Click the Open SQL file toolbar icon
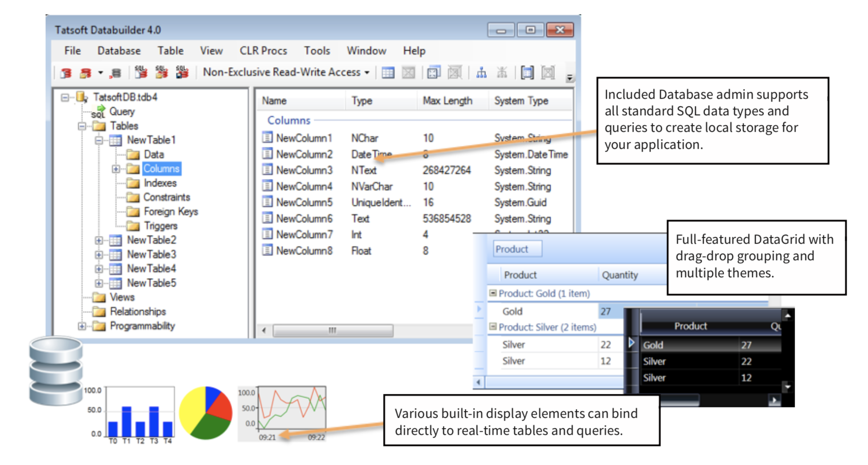 tap(161, 72)
